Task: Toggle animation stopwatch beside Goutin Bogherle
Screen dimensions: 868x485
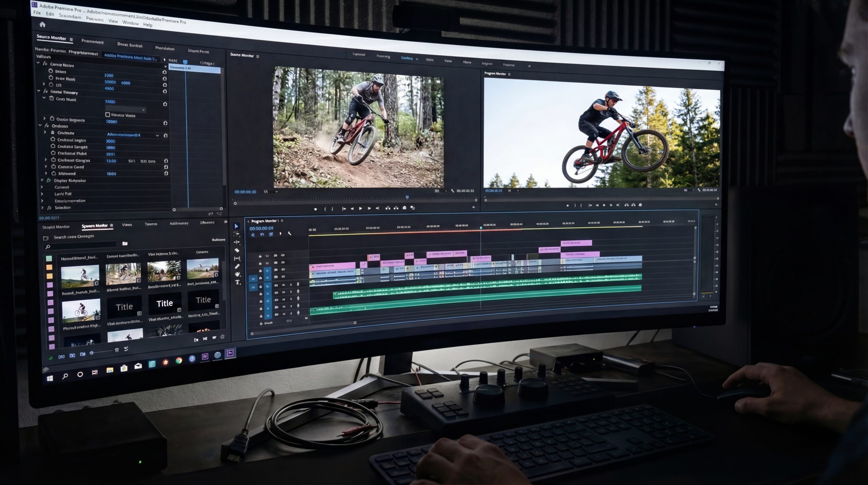Action: tap(52, 119)
